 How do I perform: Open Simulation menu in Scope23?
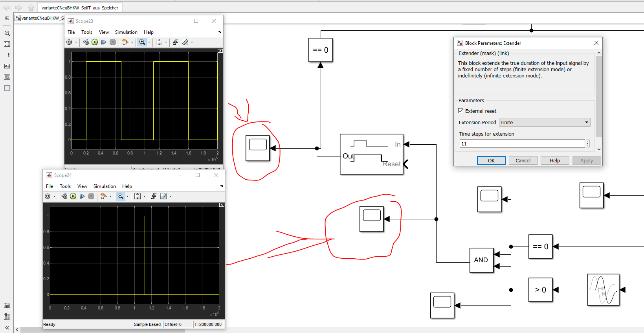point(126,32)
